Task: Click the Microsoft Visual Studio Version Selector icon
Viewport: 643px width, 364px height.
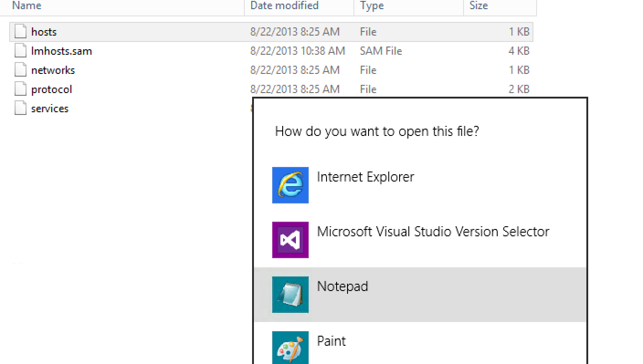Action: (290, 239)
